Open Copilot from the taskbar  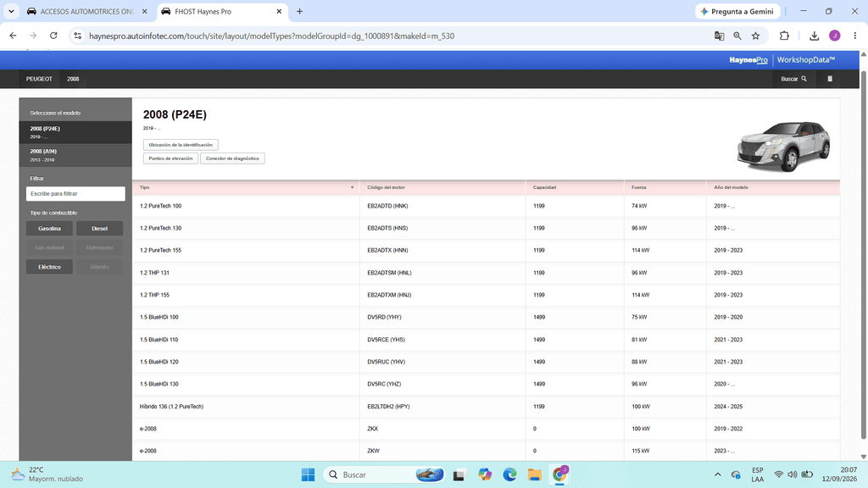click(x=485, y=474)
